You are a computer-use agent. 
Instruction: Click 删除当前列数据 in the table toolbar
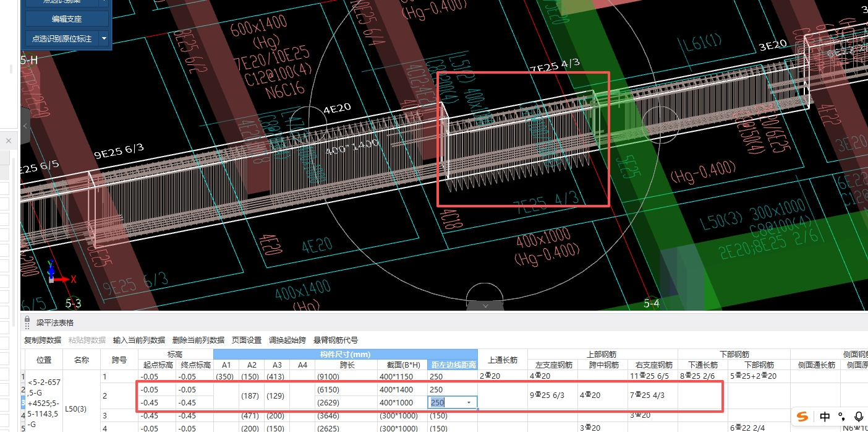tap(198, 340)
